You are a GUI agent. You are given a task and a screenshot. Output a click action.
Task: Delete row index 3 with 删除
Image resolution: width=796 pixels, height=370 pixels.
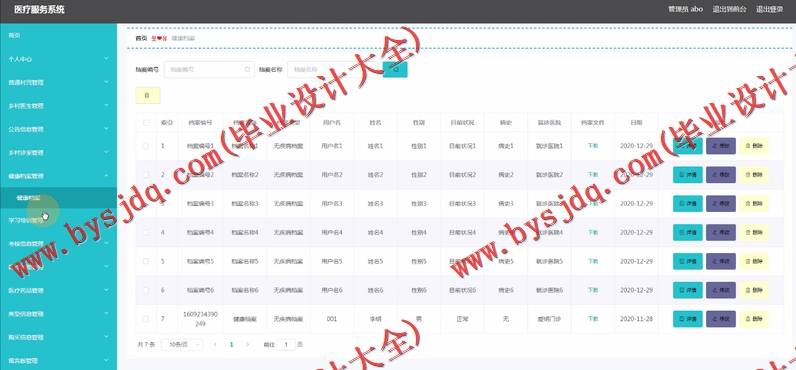click(x=754, y=204)
